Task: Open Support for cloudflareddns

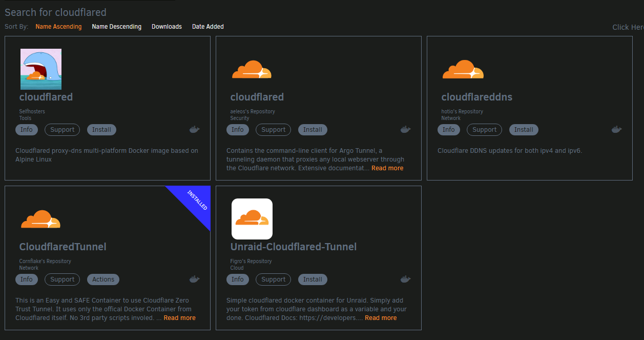Action: click(x=485, y=130)
